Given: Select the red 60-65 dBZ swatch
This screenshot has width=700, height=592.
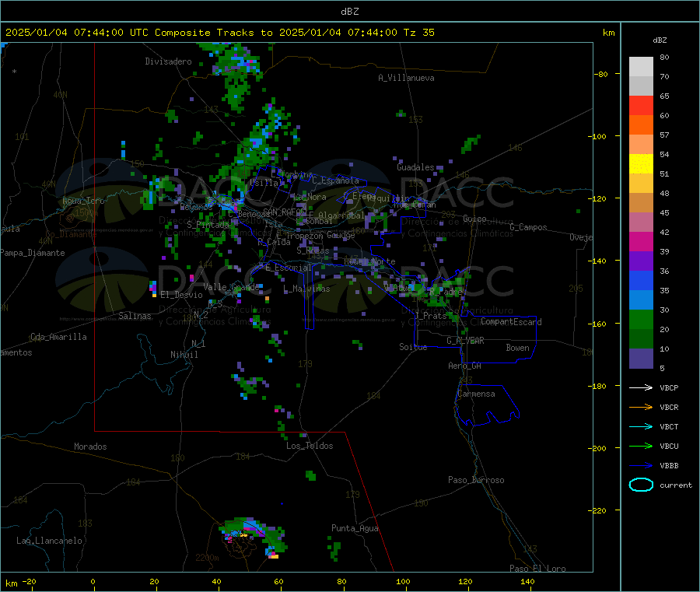Looking at the screenshot, I should click(641, 105).
